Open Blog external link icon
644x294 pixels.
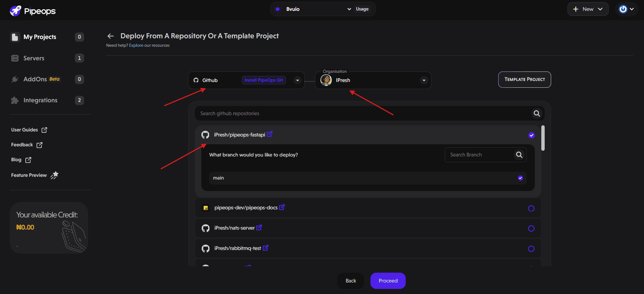click(x=28, y=160)
